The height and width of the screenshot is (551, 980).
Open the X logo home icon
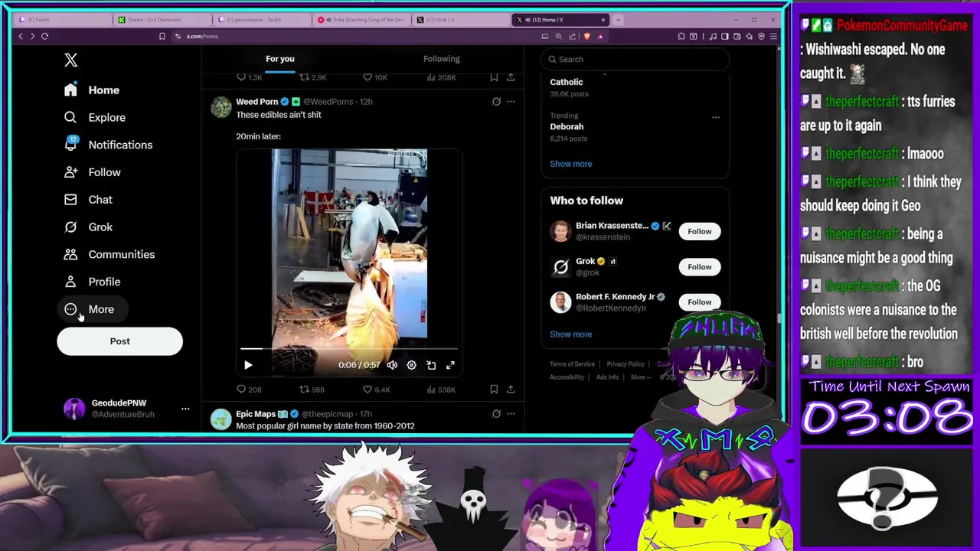(x=70, y=60)
